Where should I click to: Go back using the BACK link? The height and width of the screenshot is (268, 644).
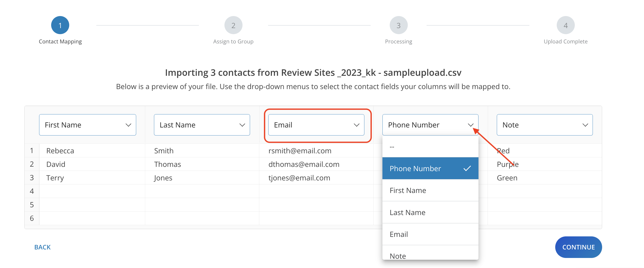42,247
